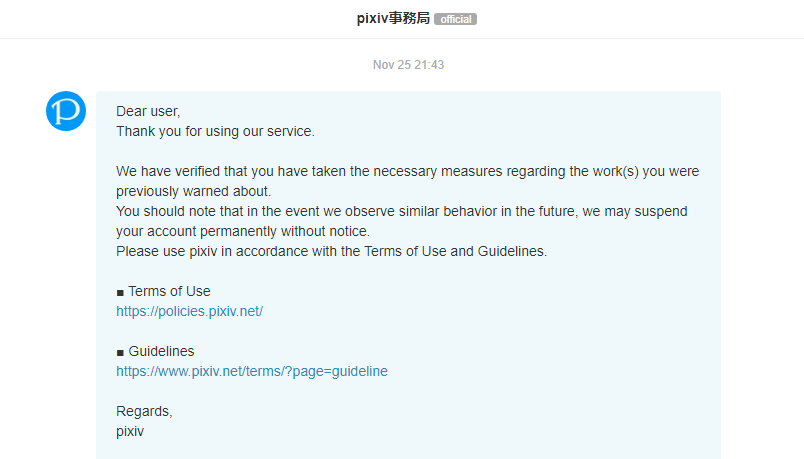Click the 'Regards,' closing line

144,411
